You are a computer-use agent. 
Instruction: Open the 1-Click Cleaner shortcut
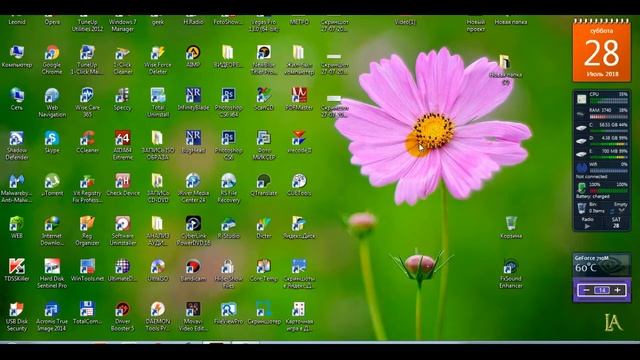click(x=122, y=60)
